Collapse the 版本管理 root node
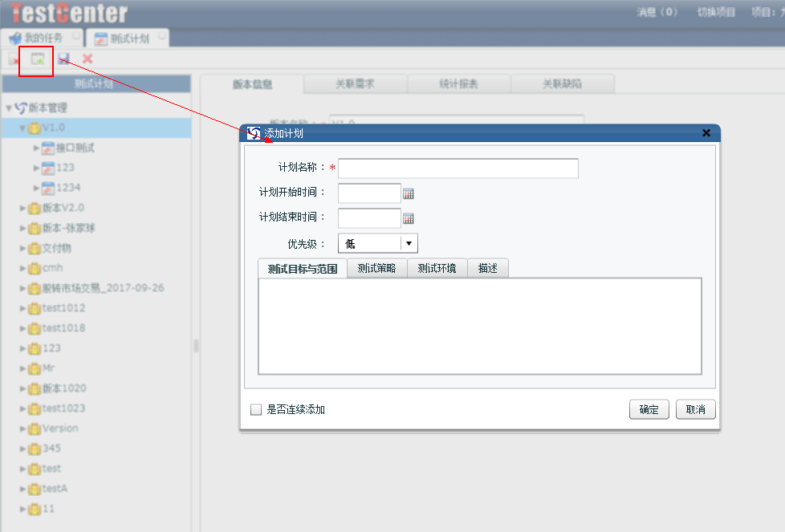The width and height of the screenshot is (785, 532). 9,108
